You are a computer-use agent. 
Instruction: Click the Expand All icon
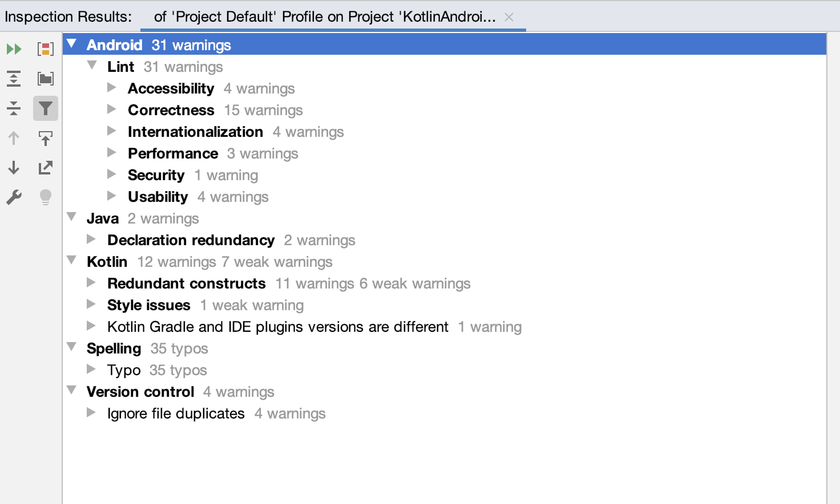coord(14,79)
